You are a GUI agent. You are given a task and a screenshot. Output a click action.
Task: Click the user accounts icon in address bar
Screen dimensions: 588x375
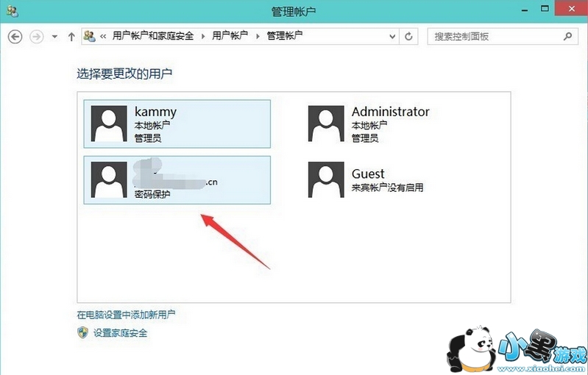point(89,36)
